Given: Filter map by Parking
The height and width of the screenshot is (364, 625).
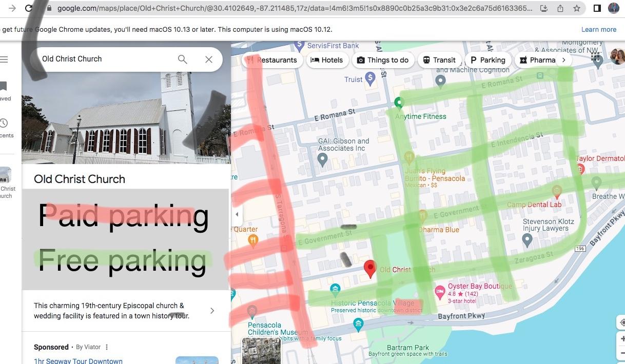Looking at the screenshot, I should [x=488, y=60].
